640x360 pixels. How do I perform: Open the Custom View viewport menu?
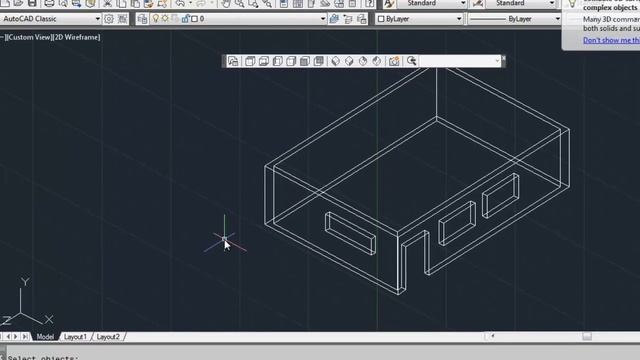29,37
